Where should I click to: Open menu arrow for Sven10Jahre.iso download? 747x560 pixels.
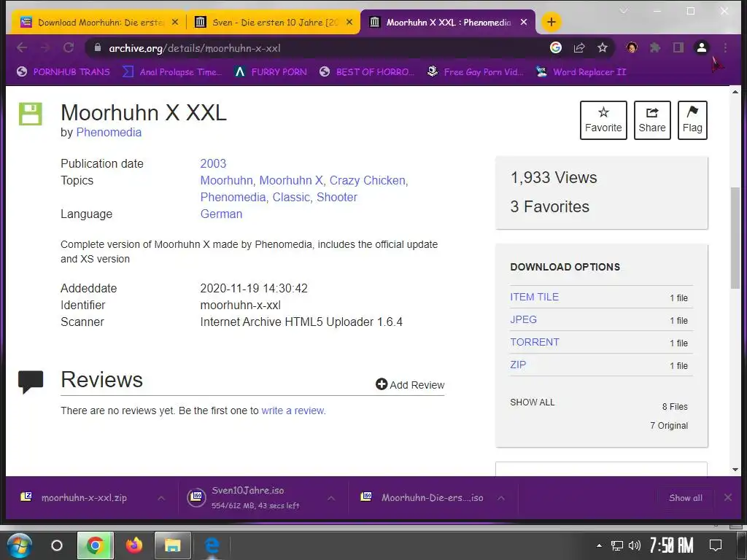click(331, 498)
